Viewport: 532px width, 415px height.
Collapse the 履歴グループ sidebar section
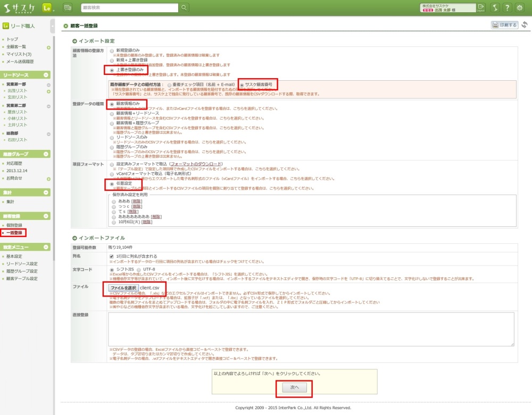click(x=46, y=154)
